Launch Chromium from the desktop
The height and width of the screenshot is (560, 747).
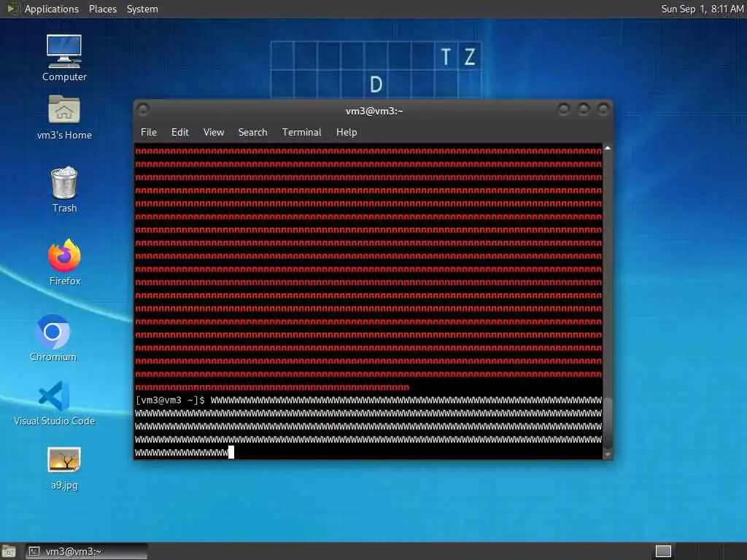pyautogui.click(x=53, y=338)
